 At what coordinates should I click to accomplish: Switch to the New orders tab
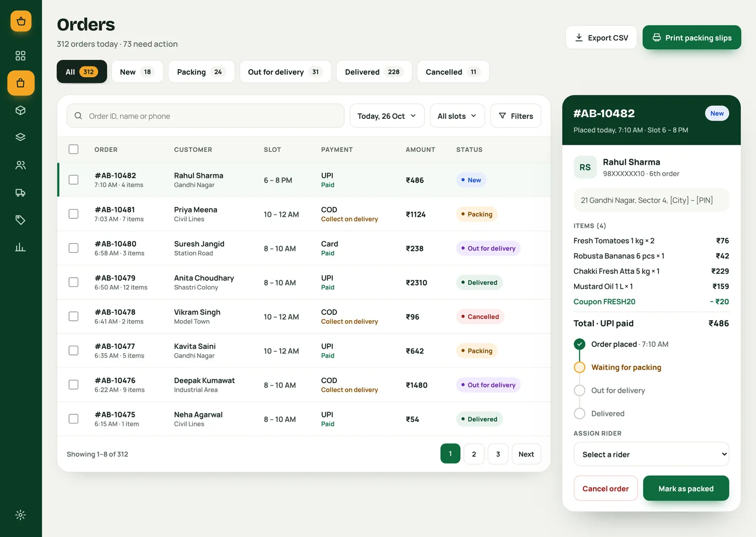[137, 72]
